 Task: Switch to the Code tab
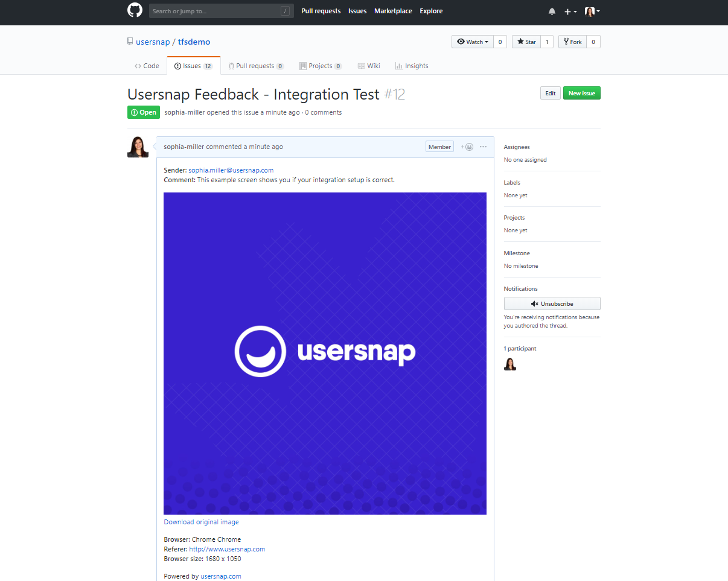click(147, 66)
